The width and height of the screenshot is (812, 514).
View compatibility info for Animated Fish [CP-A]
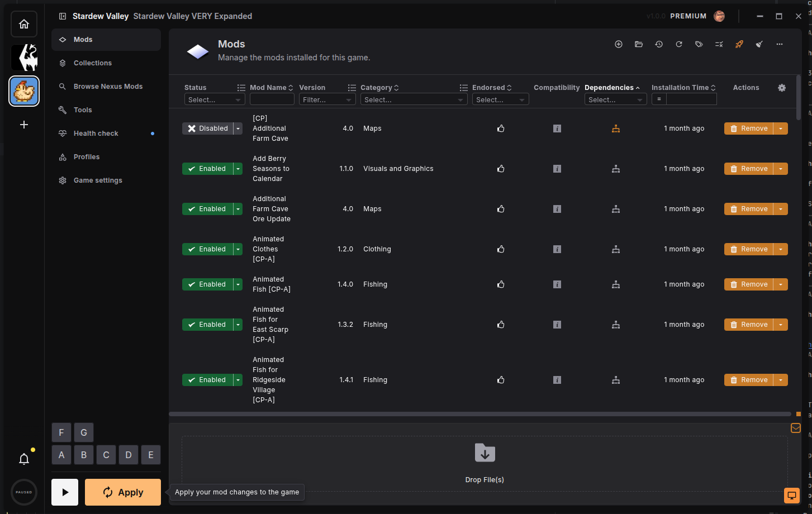coord(557,284)
